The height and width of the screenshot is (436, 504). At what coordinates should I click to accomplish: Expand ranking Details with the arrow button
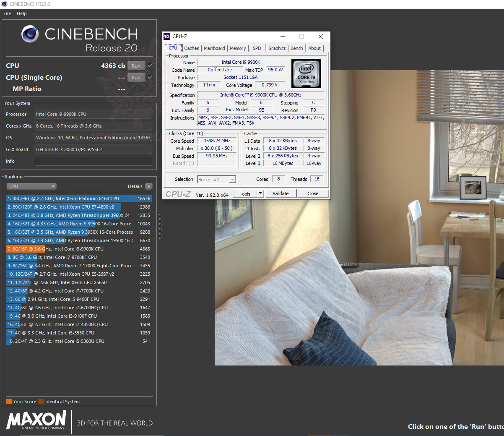tap(149, 186)
